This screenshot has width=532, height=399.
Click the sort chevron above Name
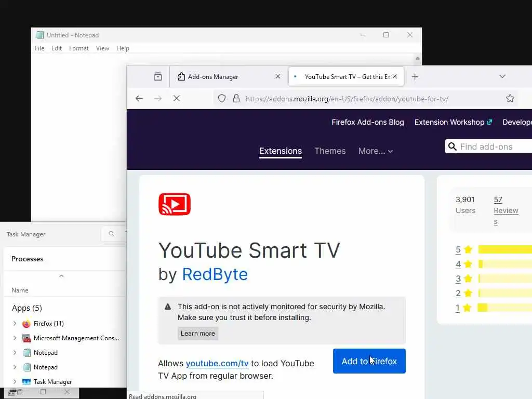point(61,276)
